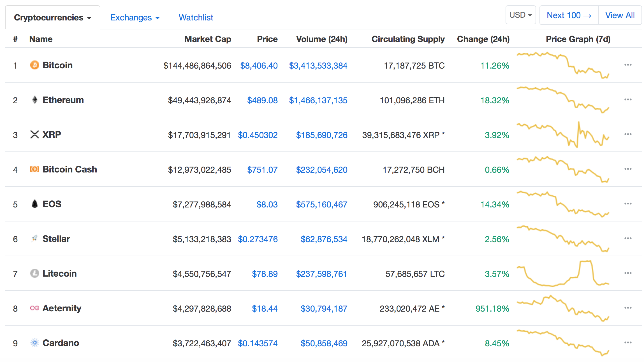Open the more-options menu for Bitcoin row

click(628, 65)
